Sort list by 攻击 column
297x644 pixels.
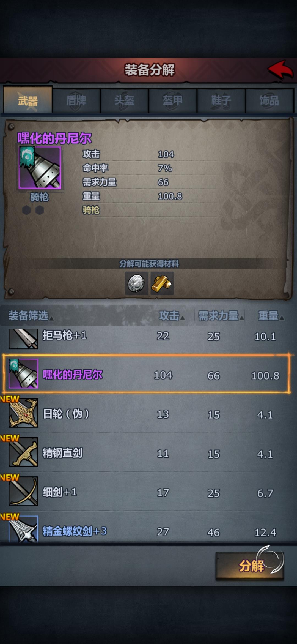(172, 316)
